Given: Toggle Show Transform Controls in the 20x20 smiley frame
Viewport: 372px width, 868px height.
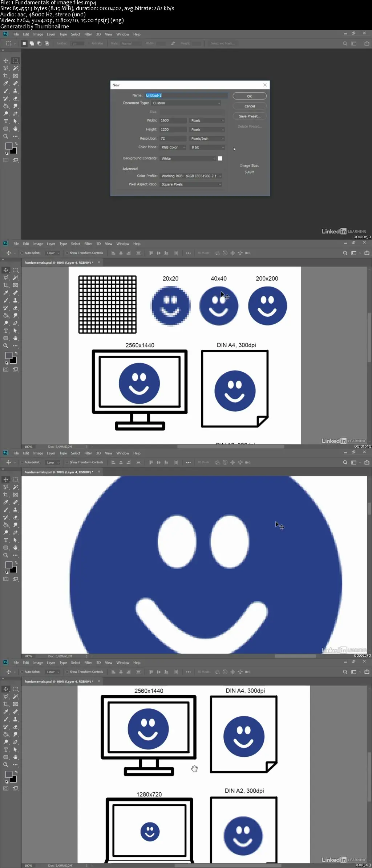Looking at the screenshot, I should click(x=67, y=253).
